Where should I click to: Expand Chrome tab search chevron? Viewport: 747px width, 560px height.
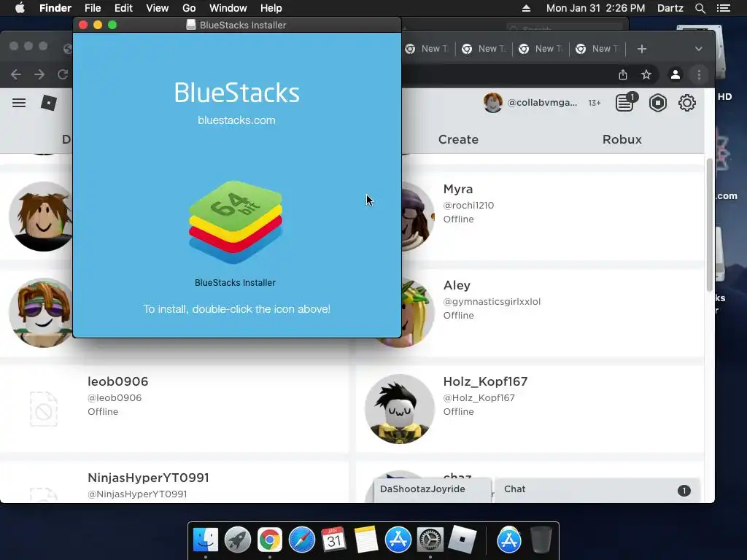(x=698, y=49)
